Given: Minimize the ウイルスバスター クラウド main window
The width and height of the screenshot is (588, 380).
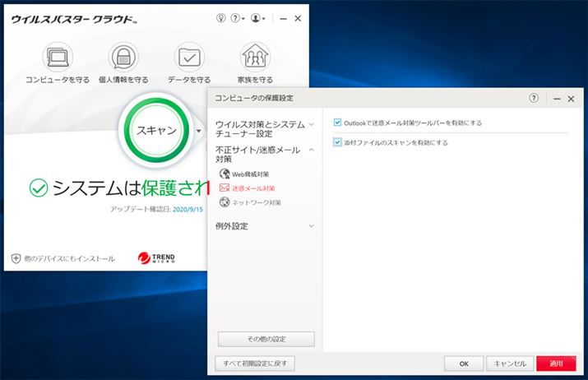Looking at the screenshot, I should tap(284, 18).
